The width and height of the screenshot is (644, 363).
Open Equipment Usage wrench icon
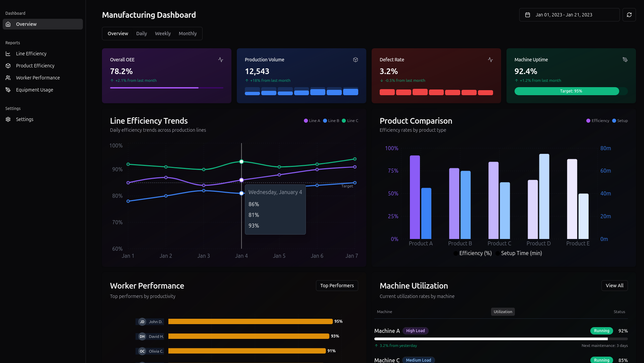click(x=8, y=90)
